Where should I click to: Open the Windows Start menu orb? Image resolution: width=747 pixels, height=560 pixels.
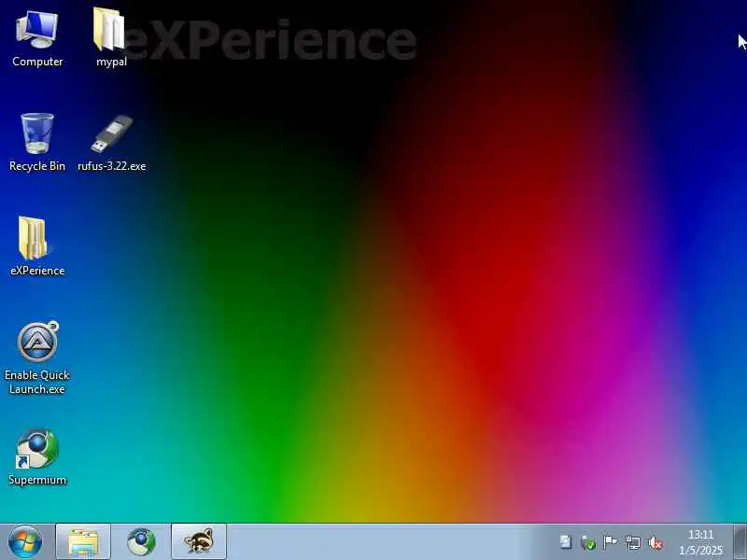click(25, 542)
